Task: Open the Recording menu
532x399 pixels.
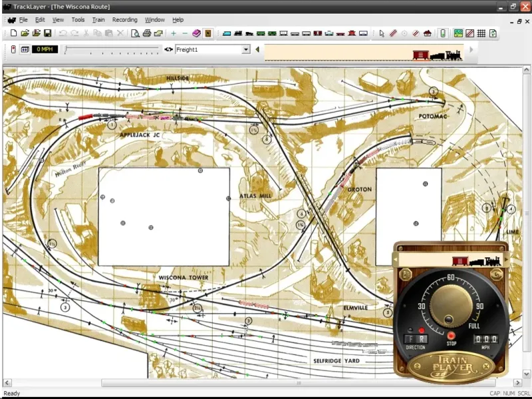Action: [x=124, y=20]
